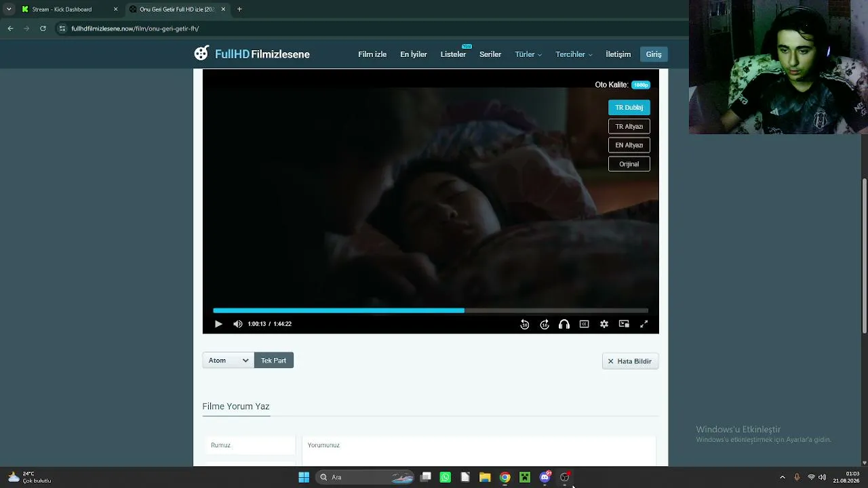
Task: Open the system volume speaker icon
Action: pos(823,477)
